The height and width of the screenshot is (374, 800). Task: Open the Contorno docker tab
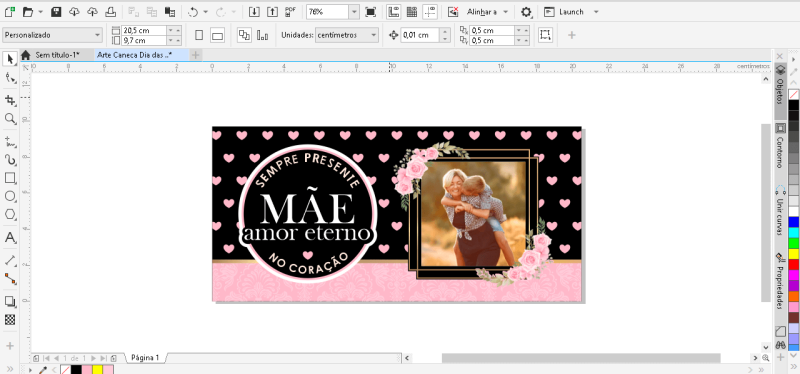point(780,146)
